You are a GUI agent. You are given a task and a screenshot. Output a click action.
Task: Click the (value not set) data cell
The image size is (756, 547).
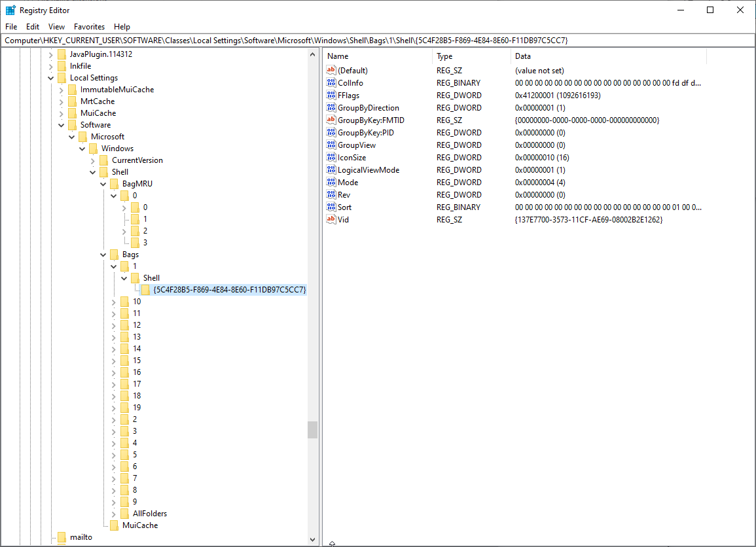539,71
